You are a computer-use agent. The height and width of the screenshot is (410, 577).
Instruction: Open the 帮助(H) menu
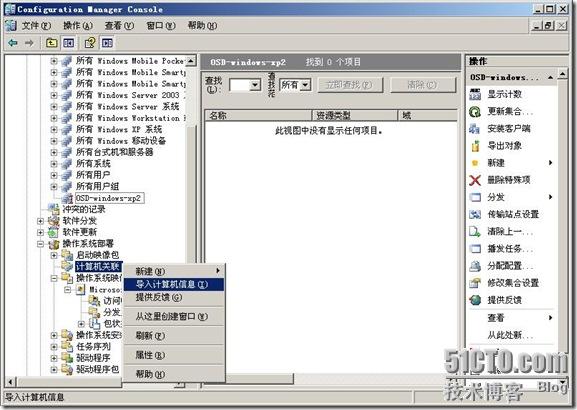coord(202,25)
